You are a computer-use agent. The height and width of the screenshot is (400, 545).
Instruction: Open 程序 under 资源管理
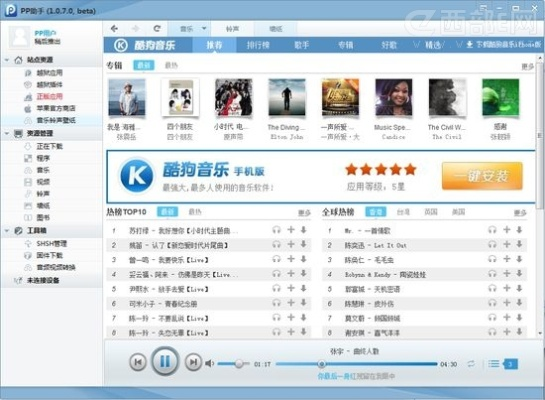43,158
